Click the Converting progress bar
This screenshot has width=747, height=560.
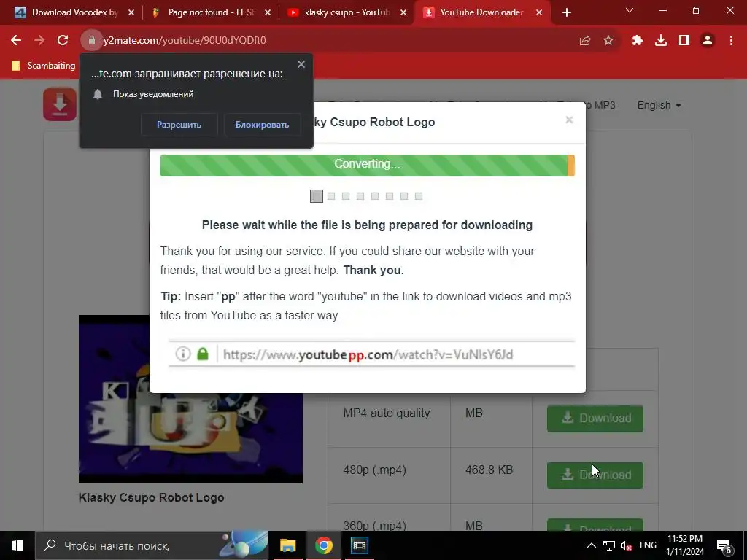pyautogui.click(x=368, y=166)
